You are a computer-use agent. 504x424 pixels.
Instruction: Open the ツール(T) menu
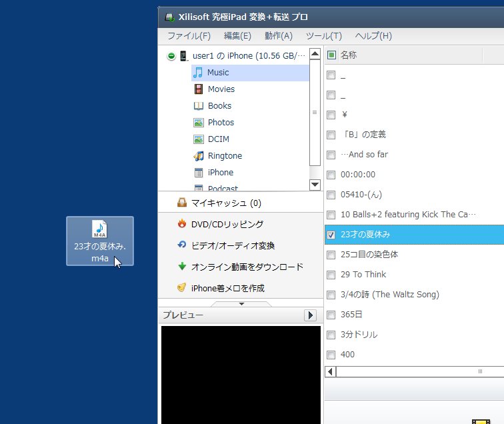[324, 36]
